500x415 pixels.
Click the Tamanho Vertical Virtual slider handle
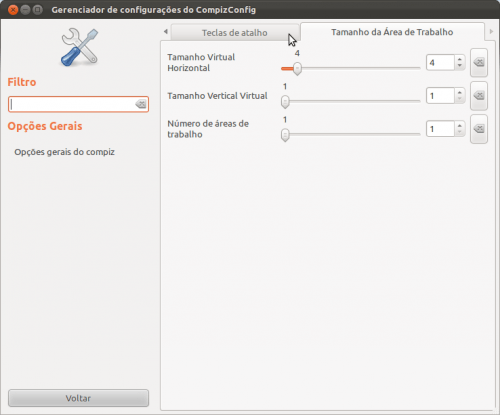(285, 102)
